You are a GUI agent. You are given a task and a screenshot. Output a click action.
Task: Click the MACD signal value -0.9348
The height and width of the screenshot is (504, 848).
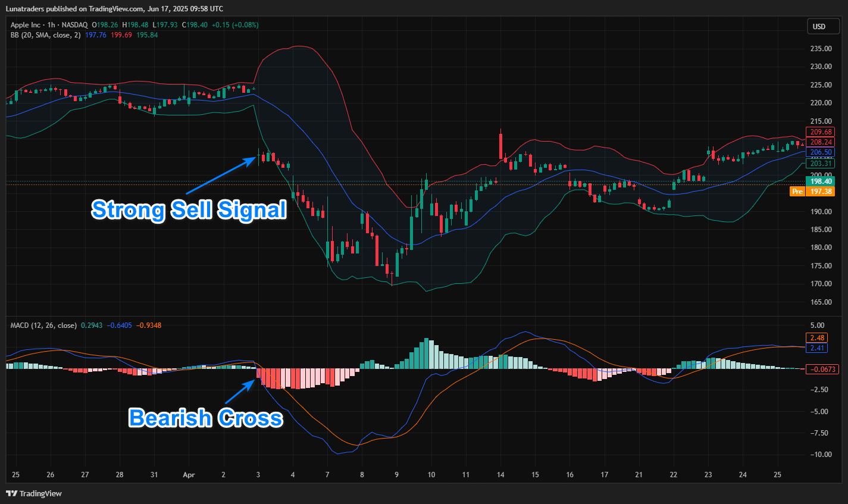pos(149,325)
